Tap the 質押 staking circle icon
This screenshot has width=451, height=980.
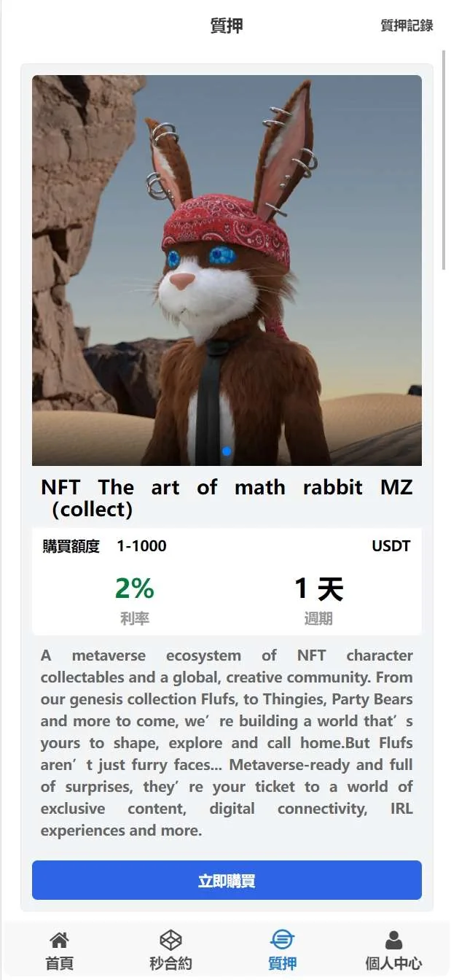[x=282, y=939]
